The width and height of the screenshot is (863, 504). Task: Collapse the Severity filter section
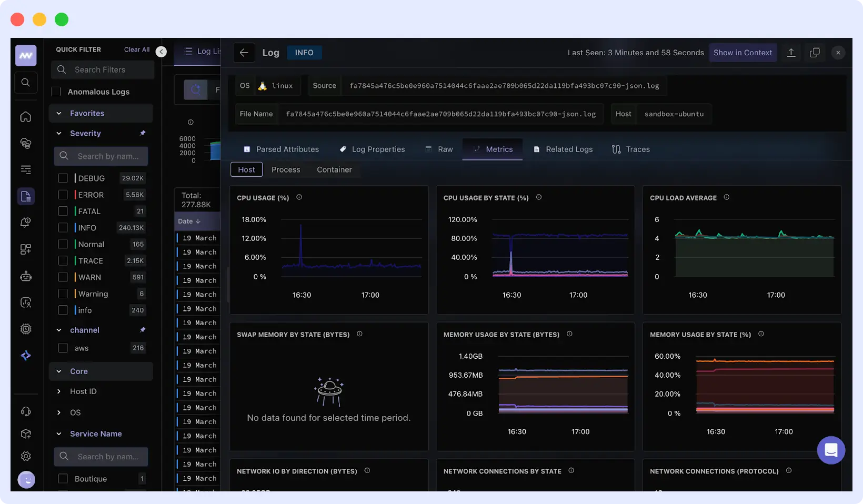pyautogui.click(x=58, y=133)
